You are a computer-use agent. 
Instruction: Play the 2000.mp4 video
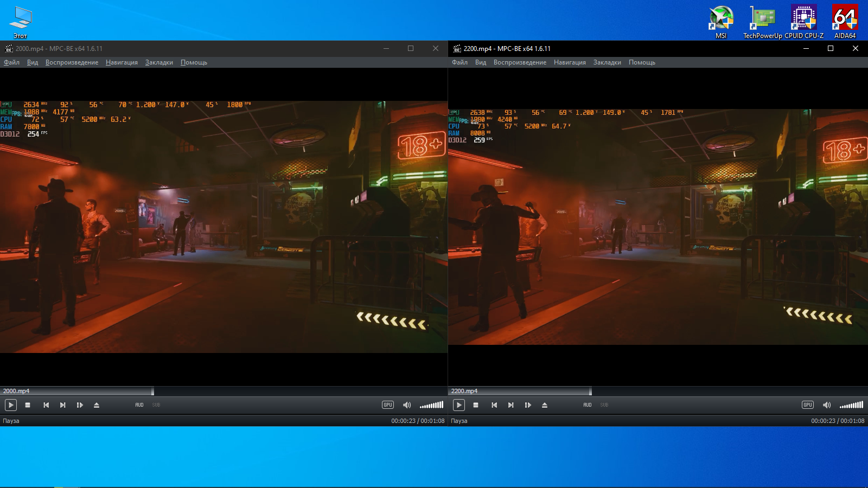pos(11,405)
